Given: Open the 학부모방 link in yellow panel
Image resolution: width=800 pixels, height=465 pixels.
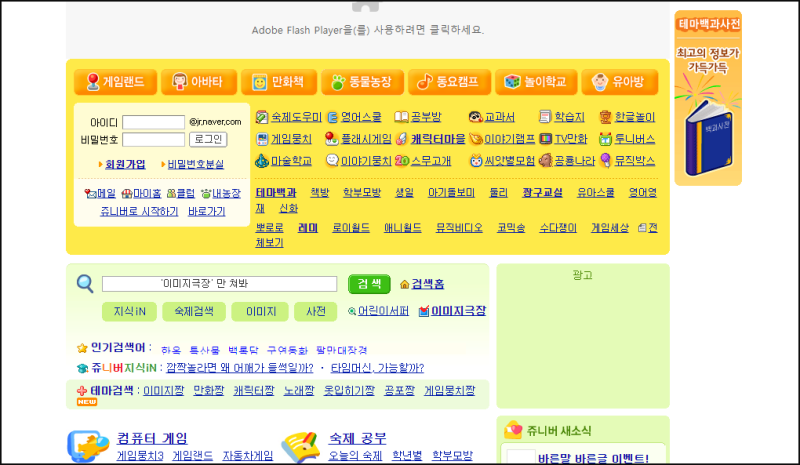Looking at the screenshot, I should 362,192.
